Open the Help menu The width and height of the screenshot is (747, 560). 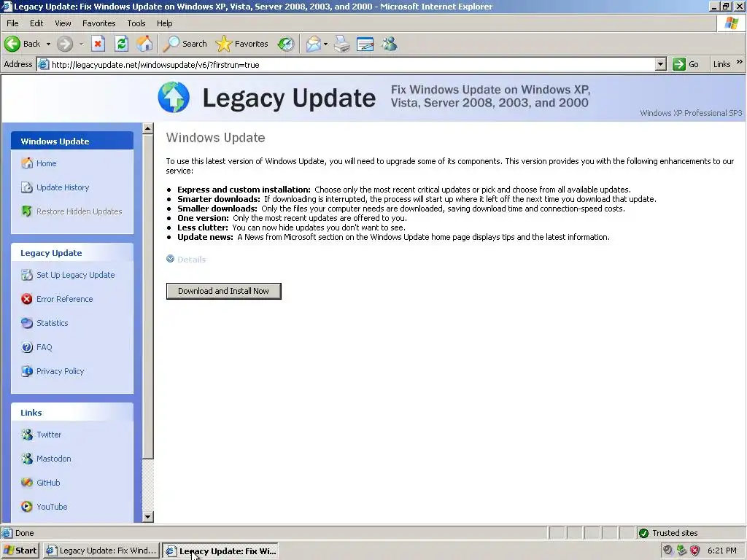[x=164, y=23]
